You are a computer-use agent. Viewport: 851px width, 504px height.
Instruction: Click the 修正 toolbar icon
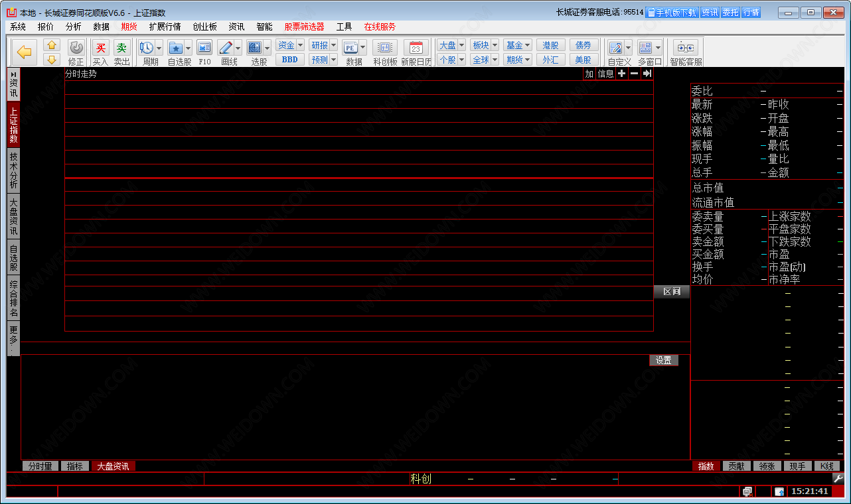76,48
